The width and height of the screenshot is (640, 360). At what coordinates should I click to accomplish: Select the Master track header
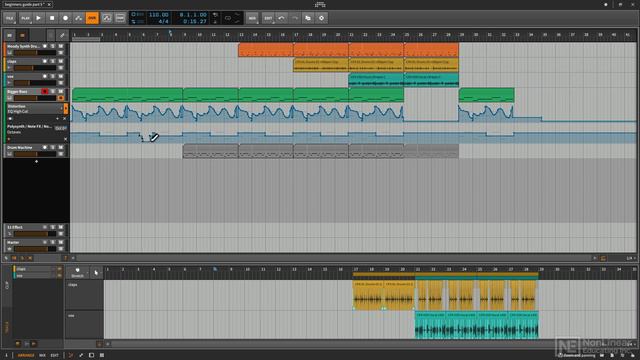pyautogui.click(x=22, y=242)
